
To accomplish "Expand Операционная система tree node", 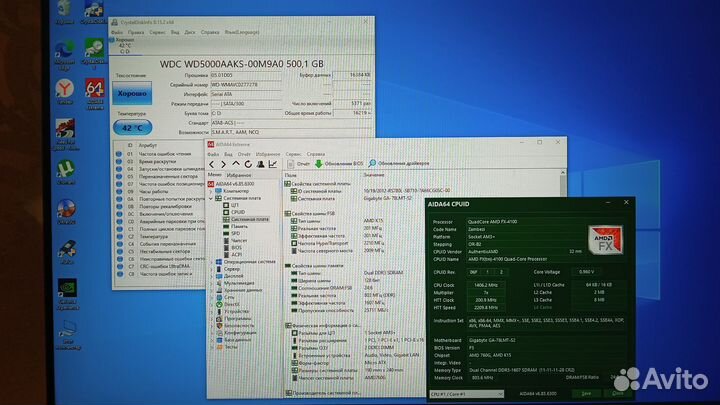I will coord(211,262).
